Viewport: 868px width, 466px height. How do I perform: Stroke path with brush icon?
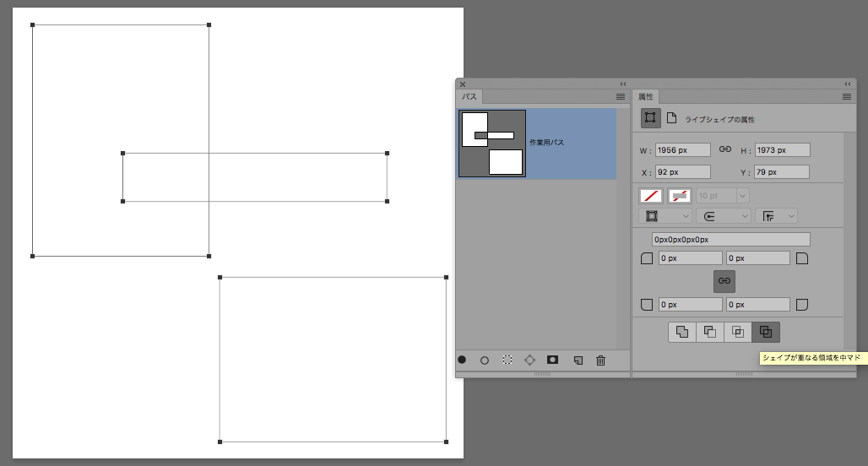tap(485, 360)
